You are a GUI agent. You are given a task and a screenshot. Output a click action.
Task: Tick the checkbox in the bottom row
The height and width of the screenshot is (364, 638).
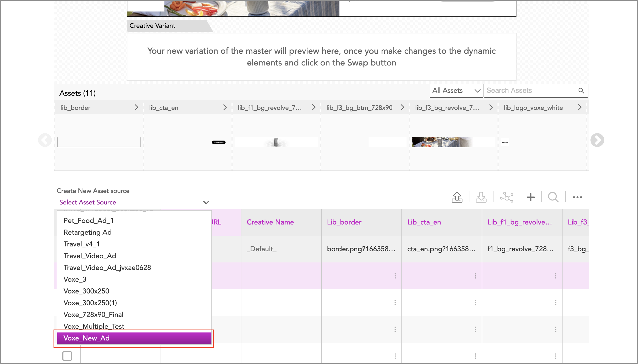point(67,356)
